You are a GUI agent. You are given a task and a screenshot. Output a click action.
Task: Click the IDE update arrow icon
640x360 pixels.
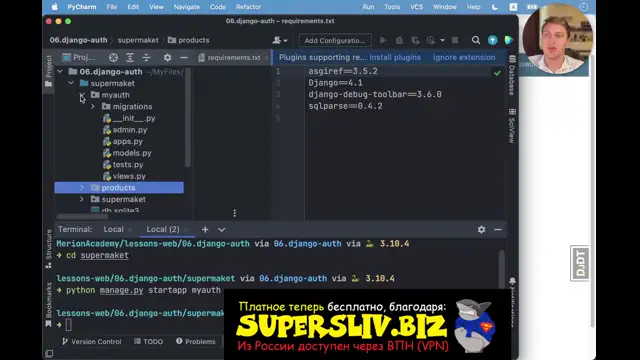tap(492, 40)
